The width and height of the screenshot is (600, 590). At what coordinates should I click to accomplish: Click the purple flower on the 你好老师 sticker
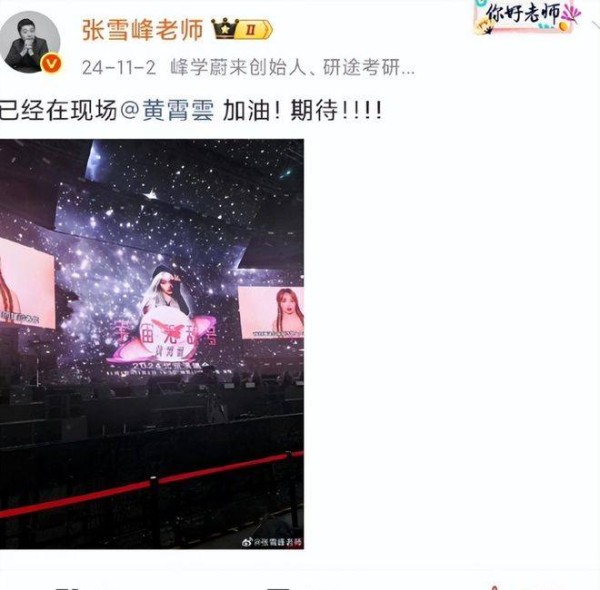(x=571, y=15)
